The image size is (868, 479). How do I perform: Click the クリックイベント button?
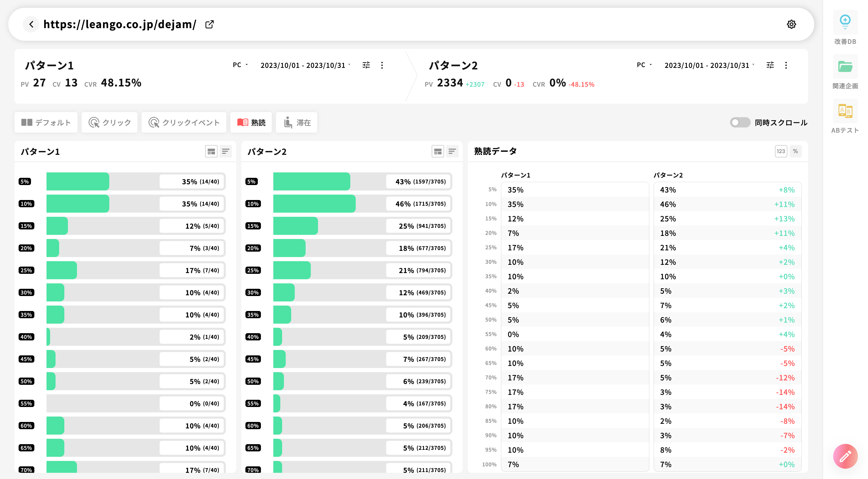coord(184,123)
